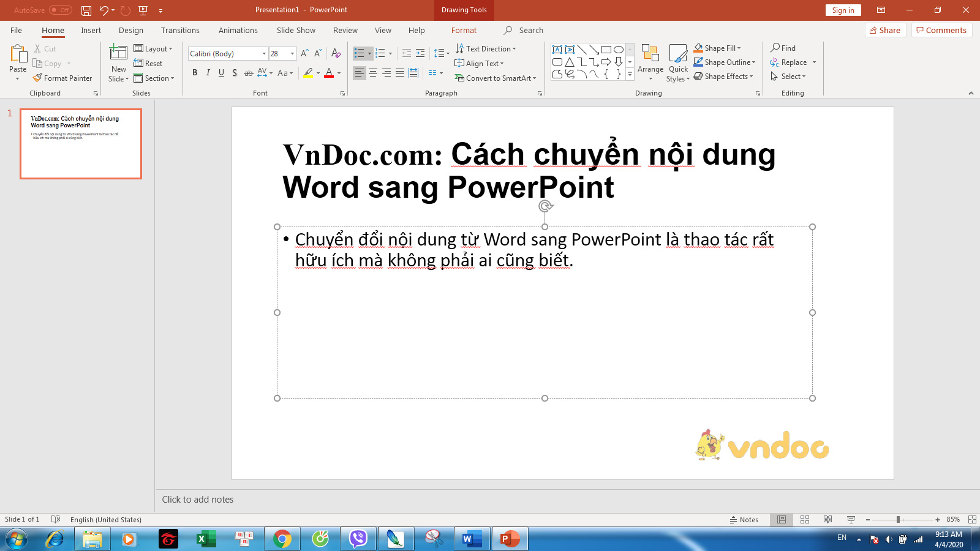Screen dimensions: 980x551
Task: Open Convert to SmartArt
Action: click(x=495, y=78)
